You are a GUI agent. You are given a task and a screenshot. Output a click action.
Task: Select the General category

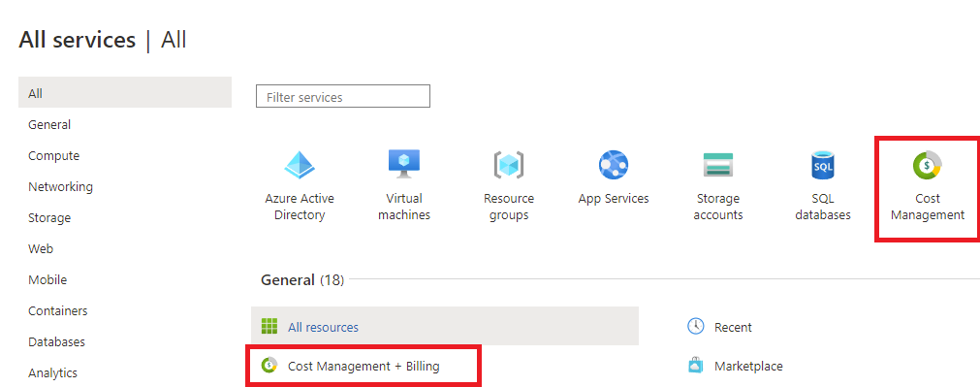tap(49, 124)
